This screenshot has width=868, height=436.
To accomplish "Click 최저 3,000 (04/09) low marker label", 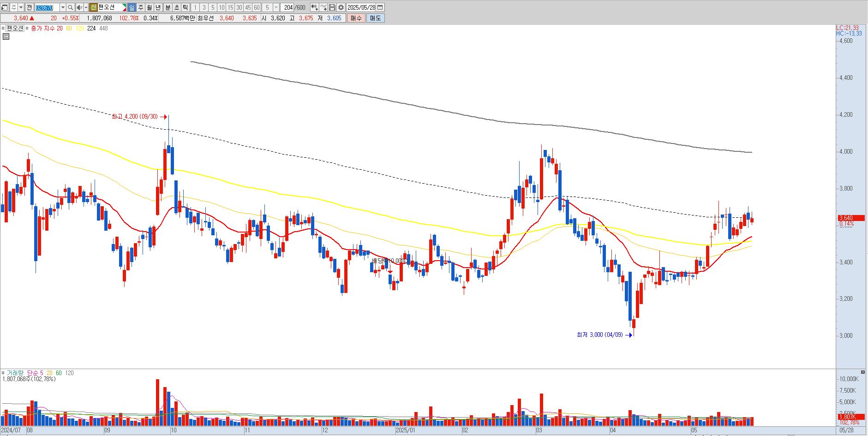I will [x=599, y=335].
